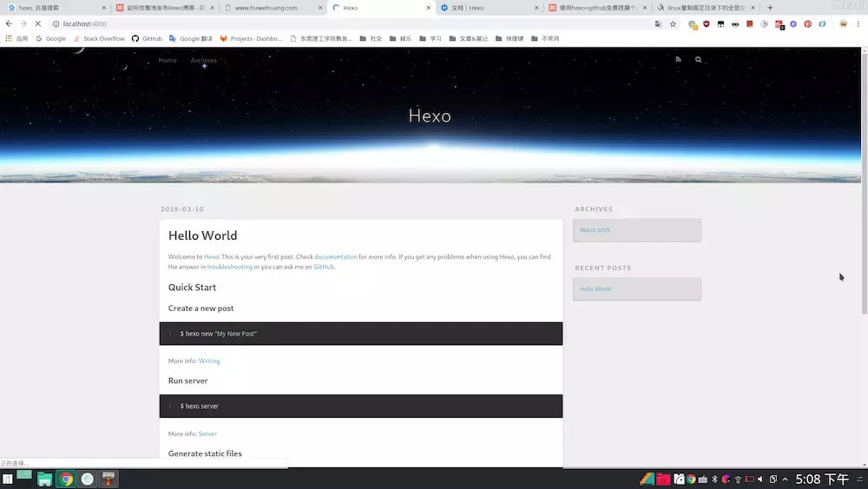The width and height of the screenshot is (868, 489).
Task: Open the Chrome profile avatar
Action: [x=843, y=23]
